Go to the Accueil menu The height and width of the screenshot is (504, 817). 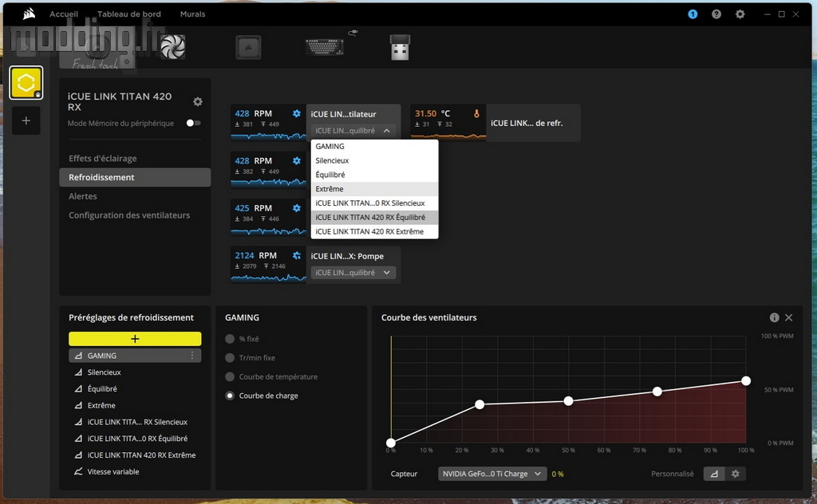coord(64,14)
